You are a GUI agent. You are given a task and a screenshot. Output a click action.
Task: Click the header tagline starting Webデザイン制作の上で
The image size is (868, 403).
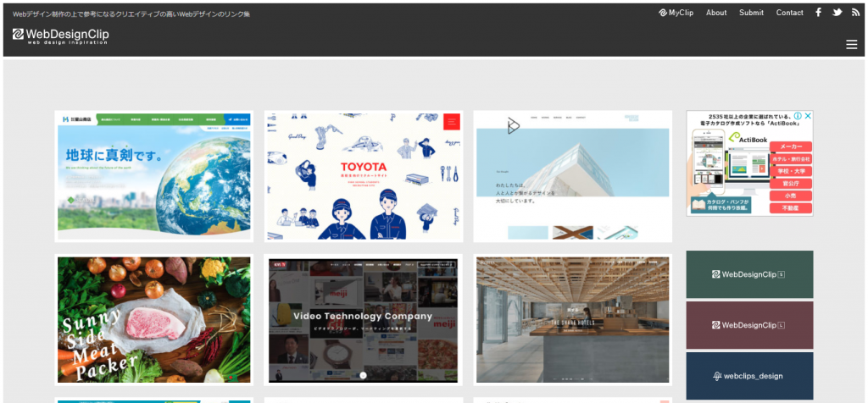pyautogui.click(x=131, y=14)
